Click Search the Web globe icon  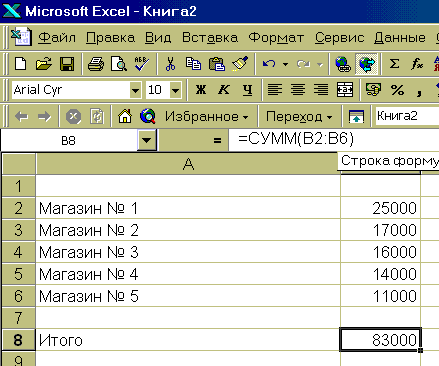148,116
